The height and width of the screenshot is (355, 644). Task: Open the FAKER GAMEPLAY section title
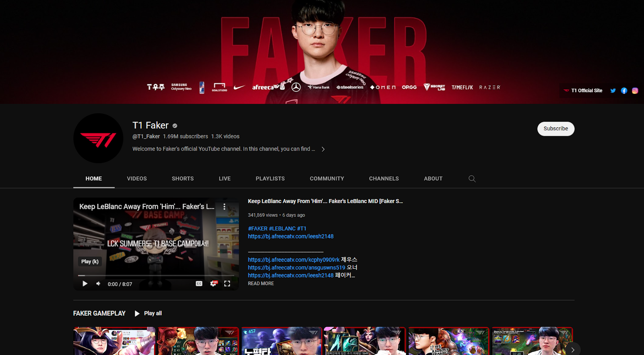(99, 313)
